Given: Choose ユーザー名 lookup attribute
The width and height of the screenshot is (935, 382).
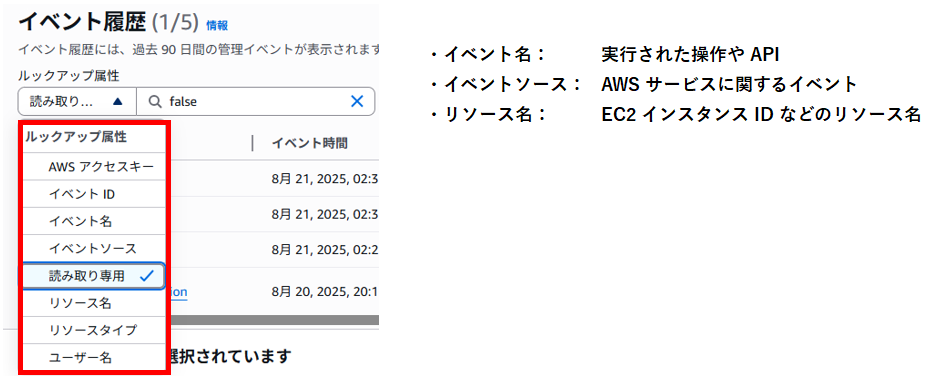Looking at the screenshot, I should coord(94,358).
